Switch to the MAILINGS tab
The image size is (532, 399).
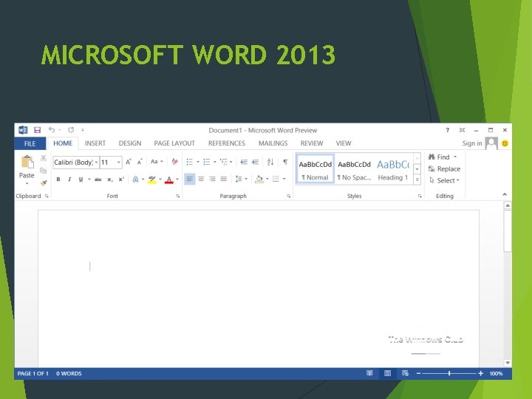point(273,143)
